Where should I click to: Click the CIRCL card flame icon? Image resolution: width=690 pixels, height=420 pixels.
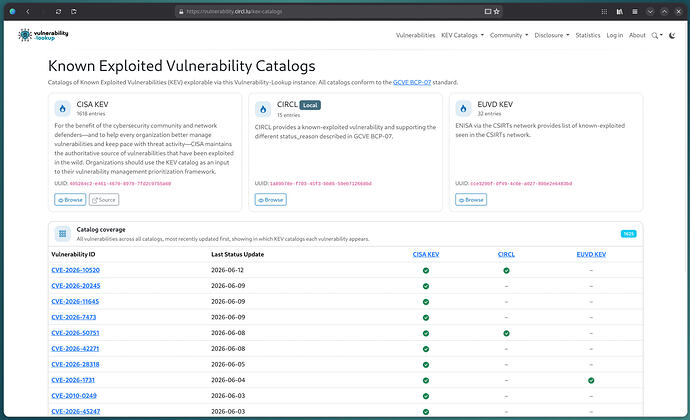(x=263, y=110)
